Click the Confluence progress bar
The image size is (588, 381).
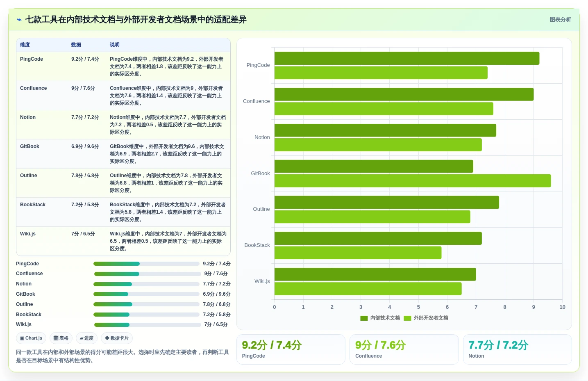pyautogui.click(x=148, y=274)
